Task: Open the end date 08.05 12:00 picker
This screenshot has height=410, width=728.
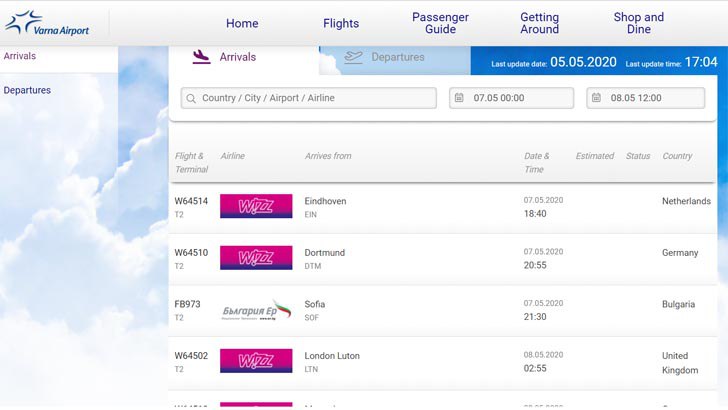Action: [x=646, y=98]
